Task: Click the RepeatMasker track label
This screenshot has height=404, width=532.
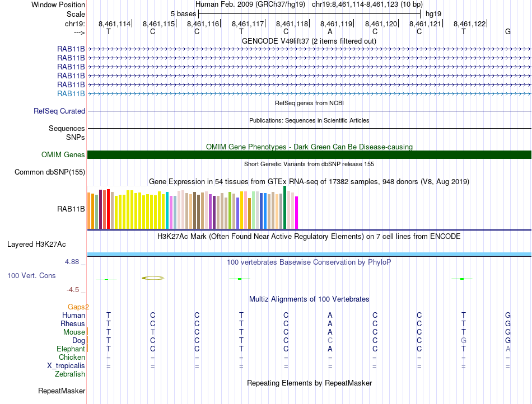Action: tap(61, 391)
